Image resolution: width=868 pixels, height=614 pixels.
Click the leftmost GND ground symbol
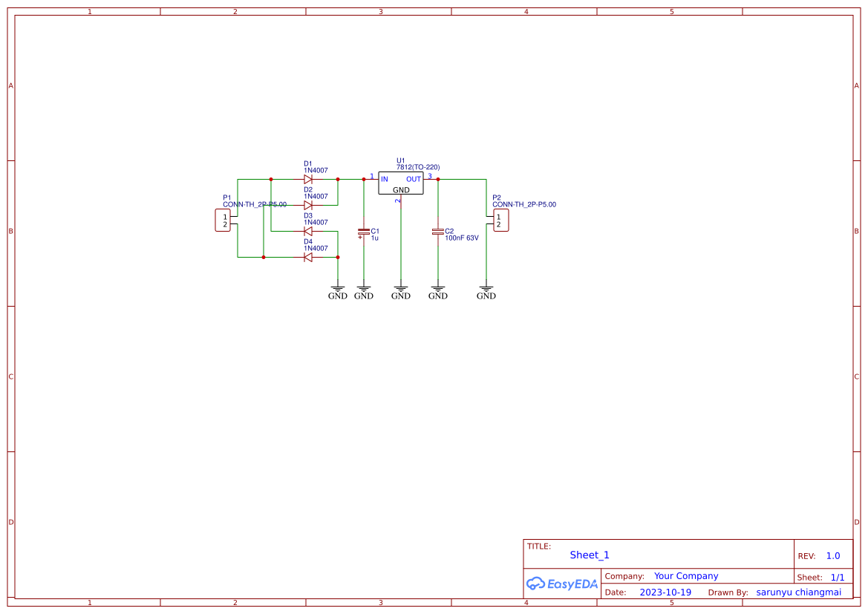[x=338, y=290]
